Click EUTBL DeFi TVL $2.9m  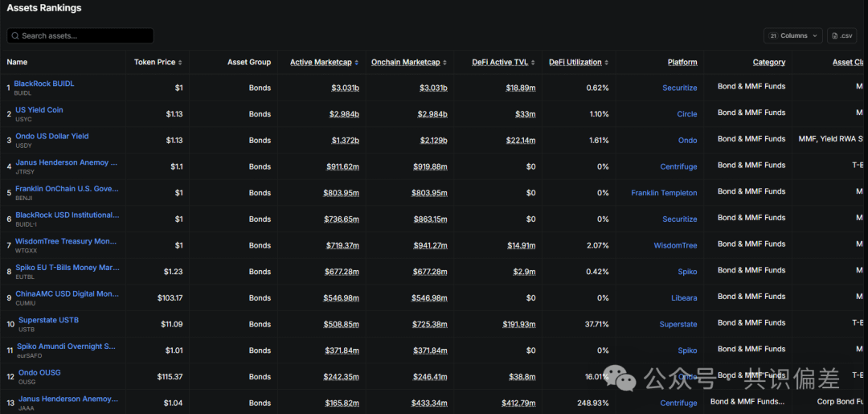[x=524, y=272]
